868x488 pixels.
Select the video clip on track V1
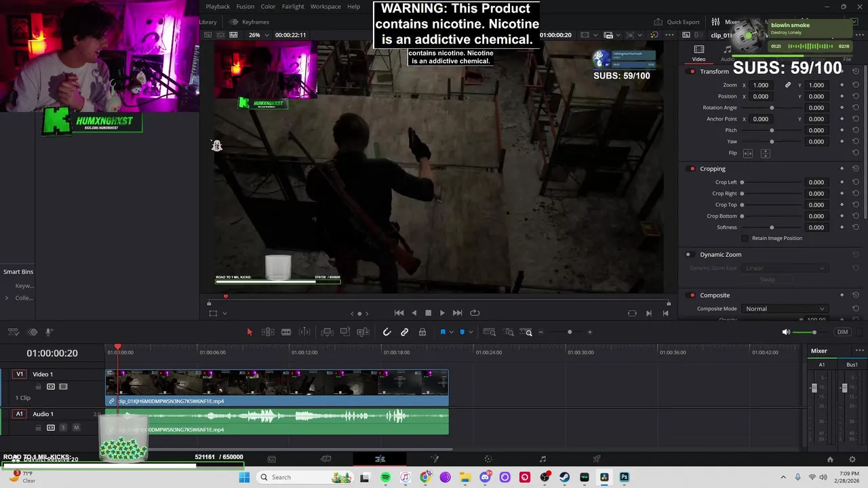pos(277,388)
